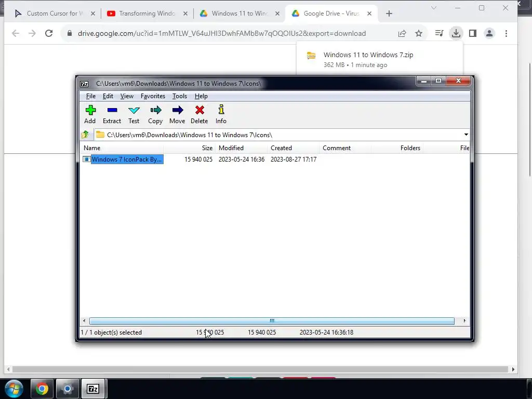Click created date 2023-08-27 17:17
The height and width of the screenshot is (399, 532).
294,159
